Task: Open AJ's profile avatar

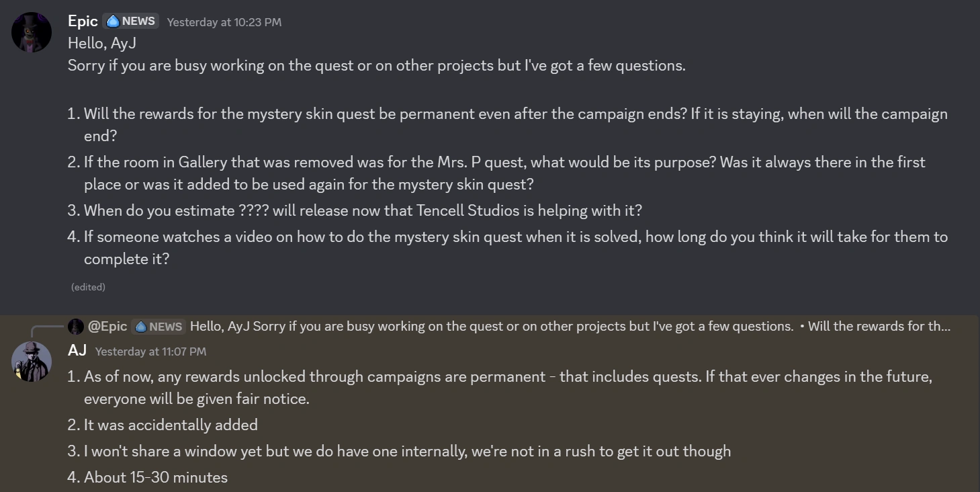Action: [32, 362]
